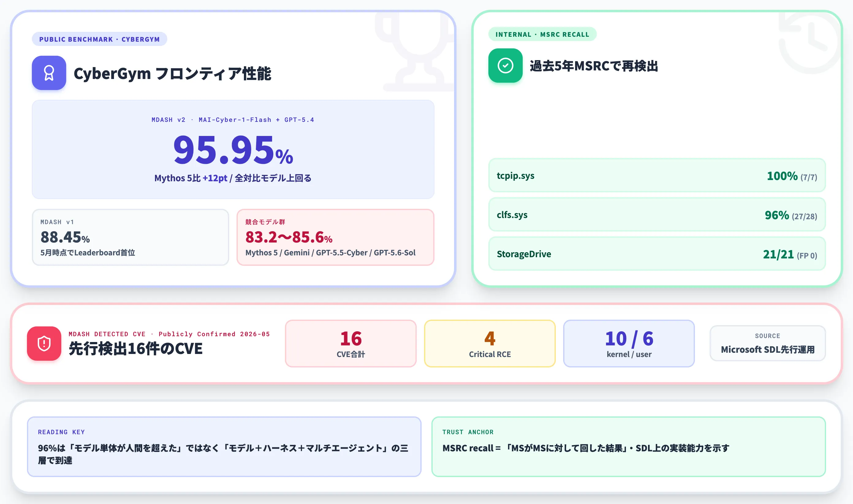
Task: Click the Mythos 5比 +12pt caption
Action: (x=233, y=178)
